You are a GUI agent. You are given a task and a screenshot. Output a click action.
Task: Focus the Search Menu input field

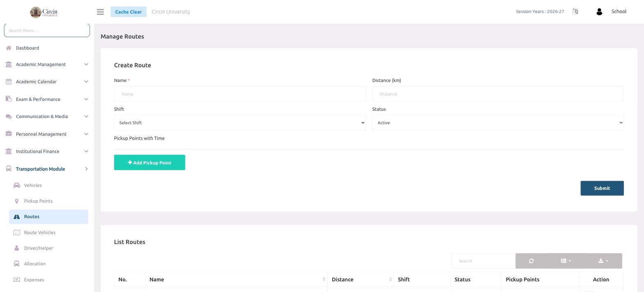[47, 30]
